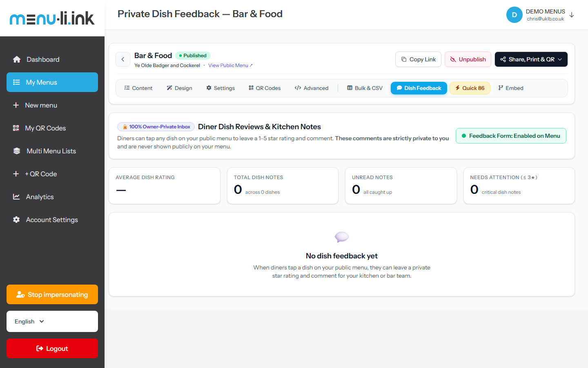Click the plus icon beside New menu

[16, 105]
